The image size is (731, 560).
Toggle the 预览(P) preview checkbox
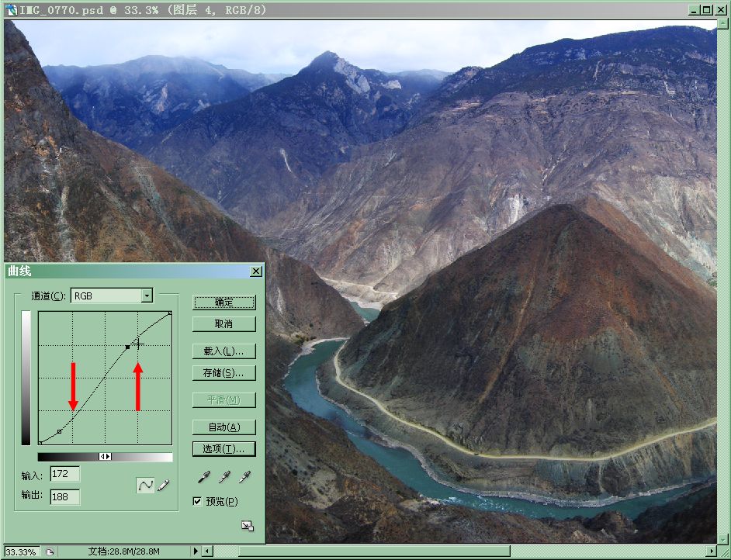tap(198, 502)
